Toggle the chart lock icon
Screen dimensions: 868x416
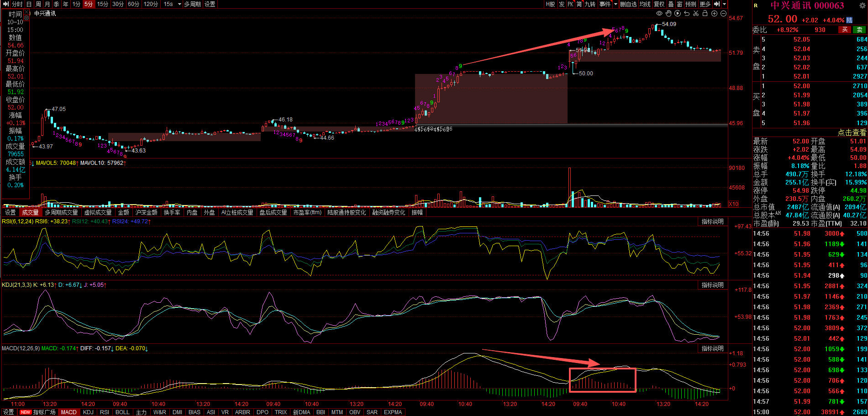click(x=705, y=14)
